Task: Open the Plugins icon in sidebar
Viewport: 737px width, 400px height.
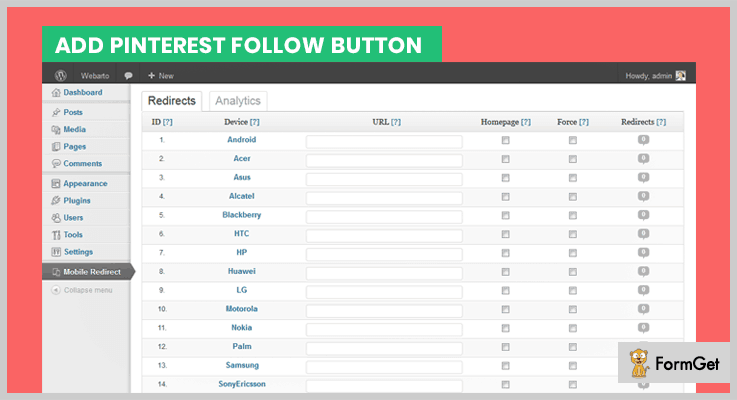Action: 55,201
